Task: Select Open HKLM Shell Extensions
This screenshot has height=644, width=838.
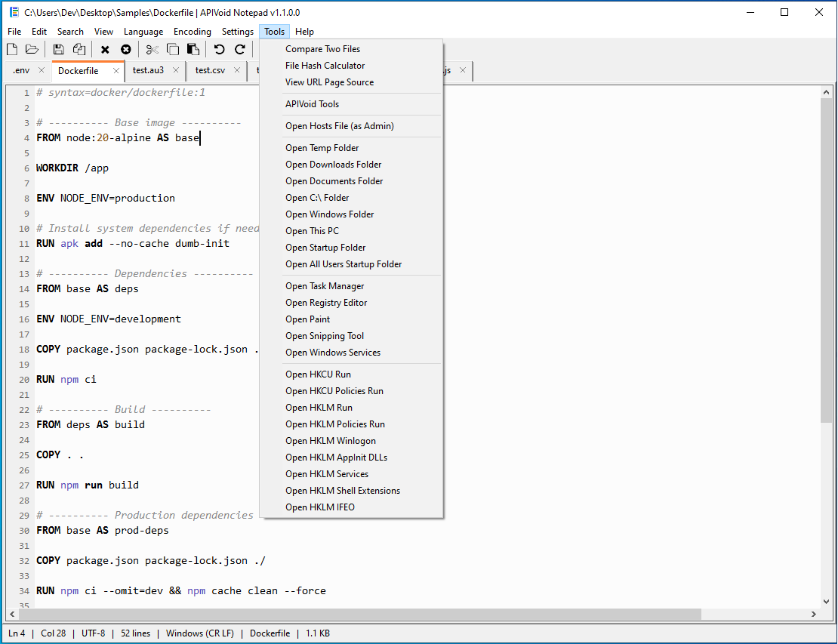Action: click(x=351, y=489)
